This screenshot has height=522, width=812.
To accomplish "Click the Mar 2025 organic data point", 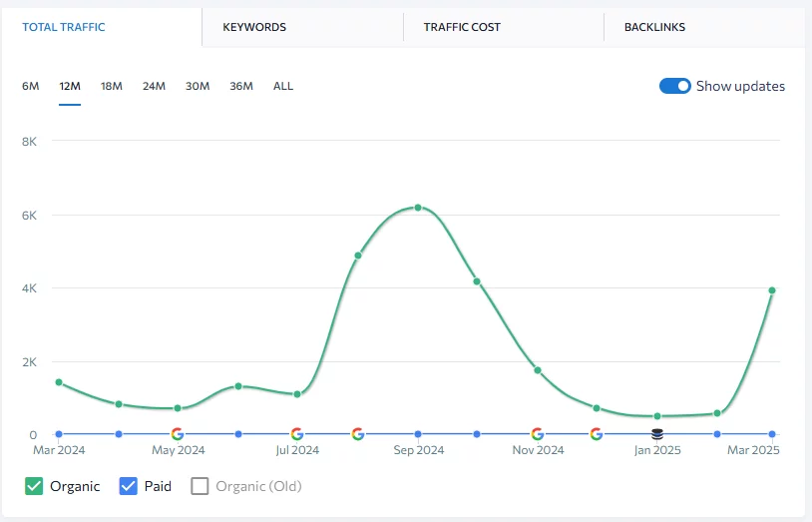I will tap(772, 290).
